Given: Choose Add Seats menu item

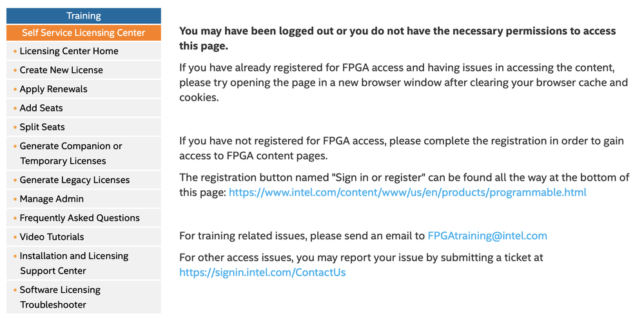Looking at the screenshot, I should (x=41, y=108).
